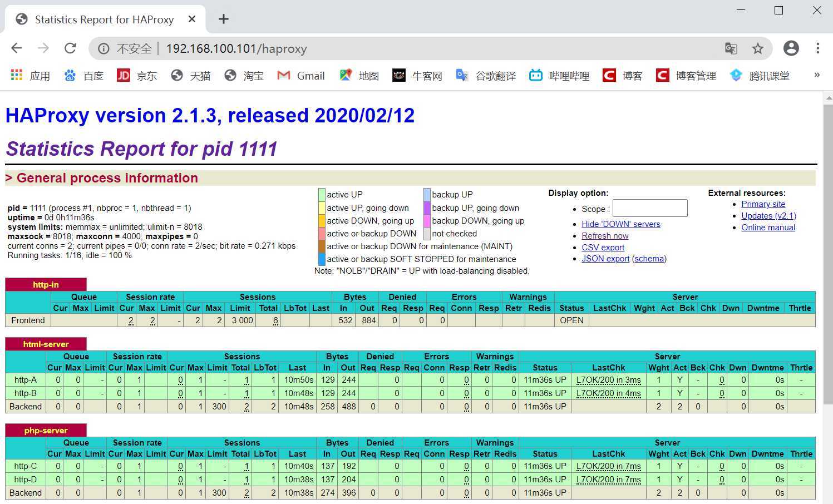Click the MAINT legend color box
Viewport: 833px width, 504px height.
pyautogui.click(x=322, y=246)
